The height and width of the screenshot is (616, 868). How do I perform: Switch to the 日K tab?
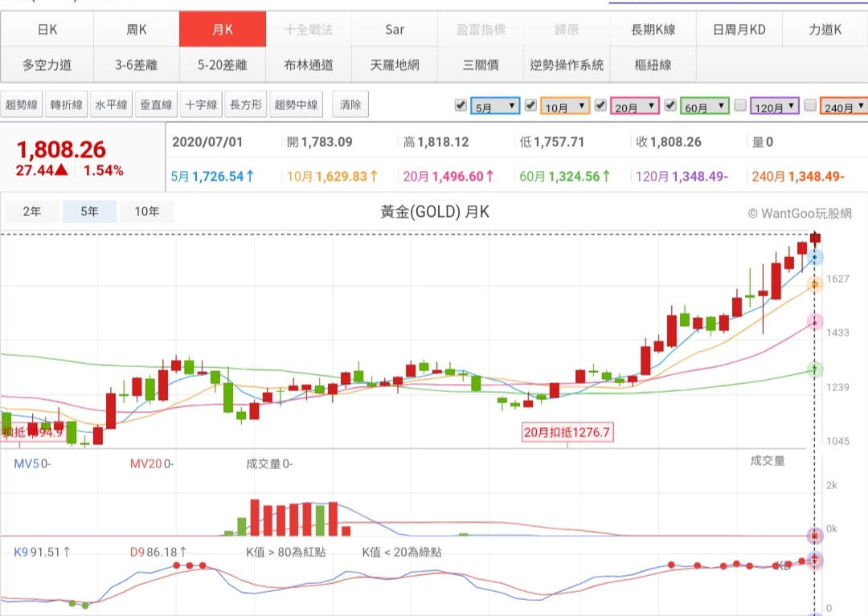[x=47, y=30]
